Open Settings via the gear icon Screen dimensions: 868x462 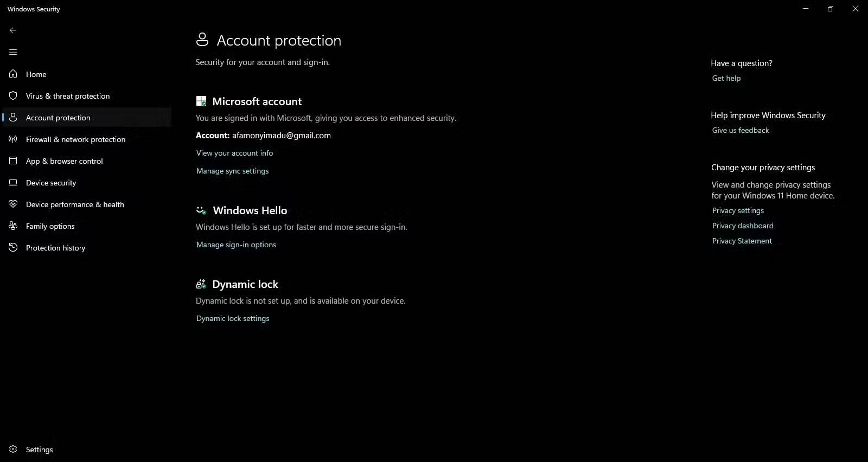click(x=13, y=449)
